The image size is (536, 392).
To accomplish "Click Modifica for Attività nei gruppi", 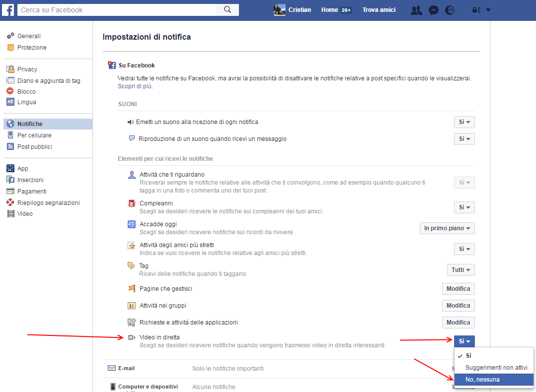I will pyautogui.click(x=458, y=306).
